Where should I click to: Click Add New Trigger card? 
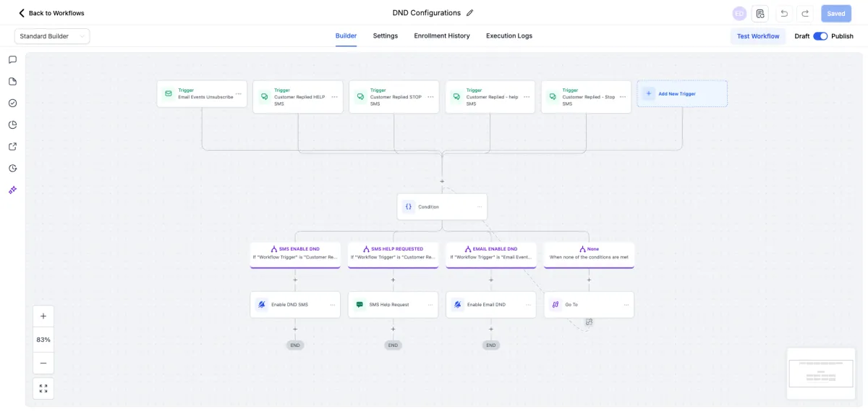coord(682,94)
